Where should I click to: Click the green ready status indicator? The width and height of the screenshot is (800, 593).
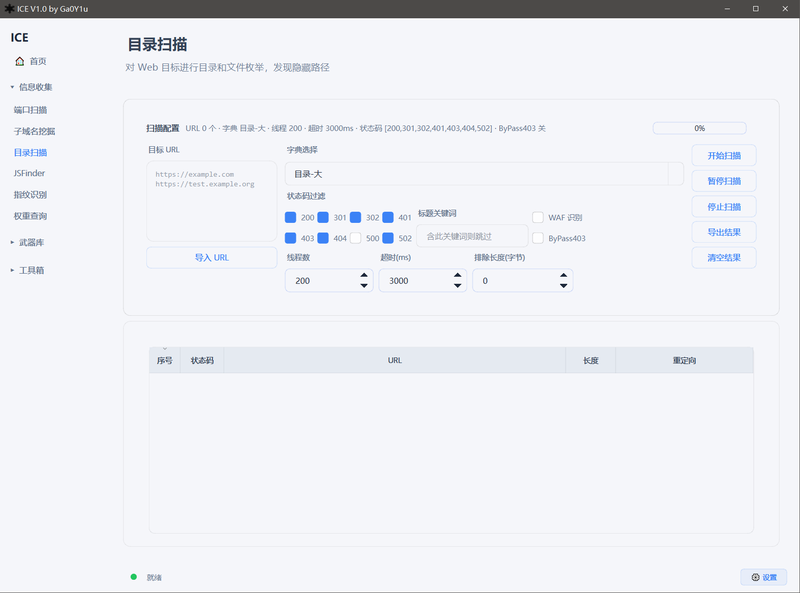click(134, 577)
